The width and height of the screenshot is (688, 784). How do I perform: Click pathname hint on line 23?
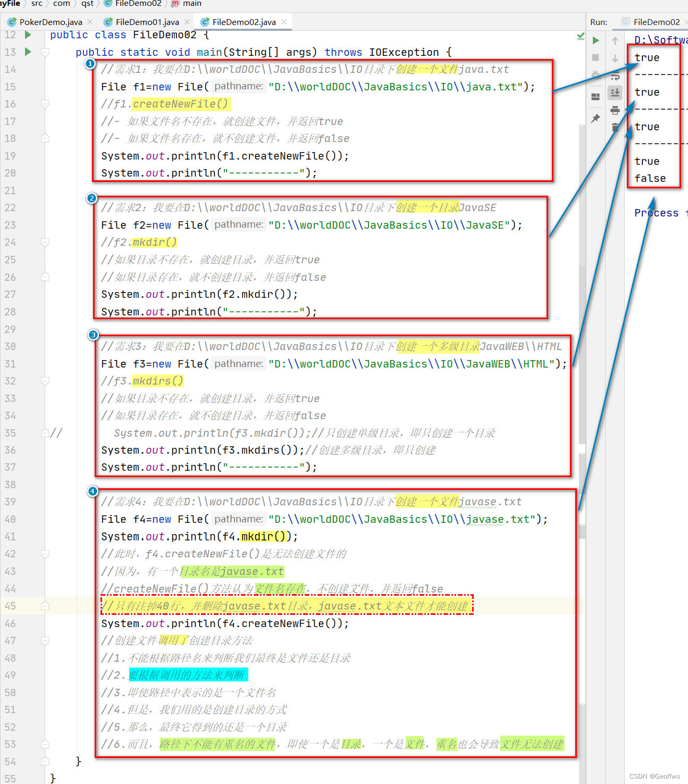point(239,224)
